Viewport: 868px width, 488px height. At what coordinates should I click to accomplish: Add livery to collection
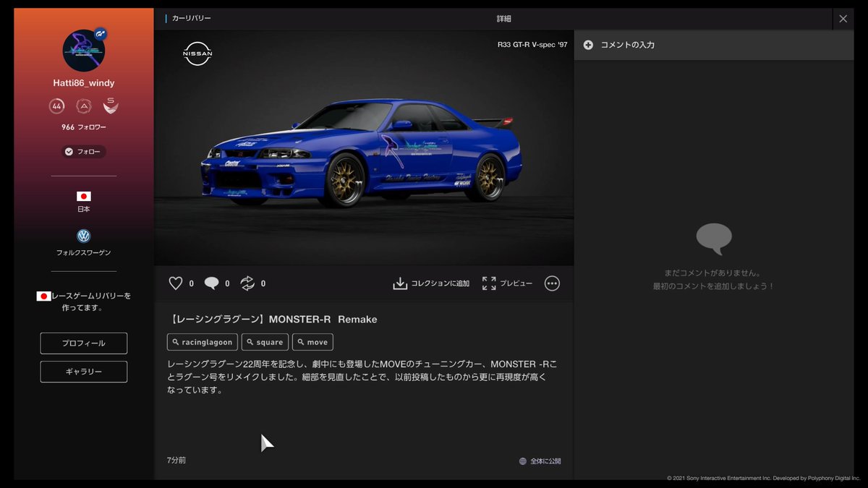pos(431,283)
